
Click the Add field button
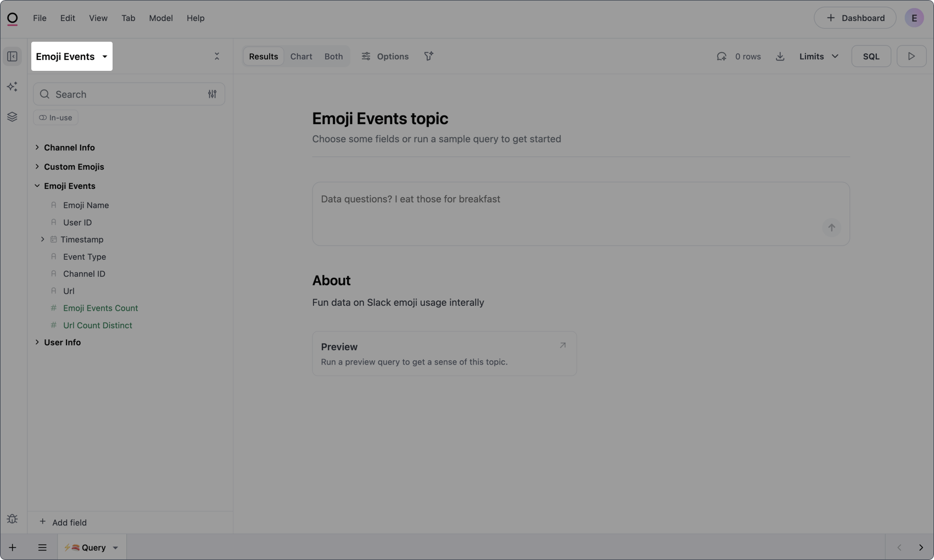(63, 522)
